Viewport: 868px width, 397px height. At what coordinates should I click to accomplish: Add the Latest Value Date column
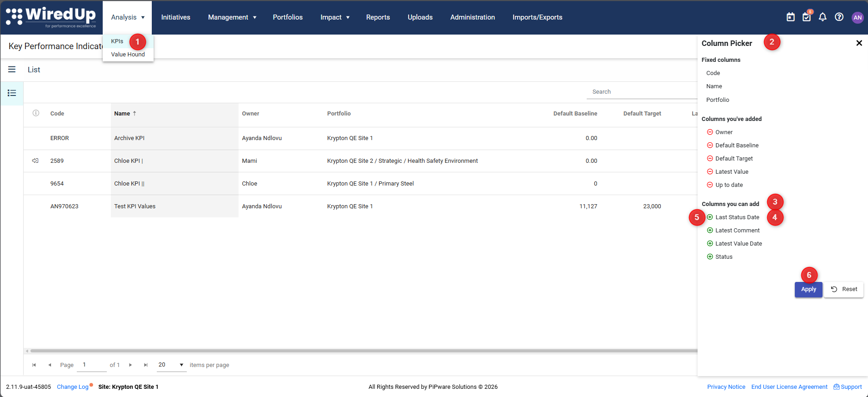coord(710,244)
